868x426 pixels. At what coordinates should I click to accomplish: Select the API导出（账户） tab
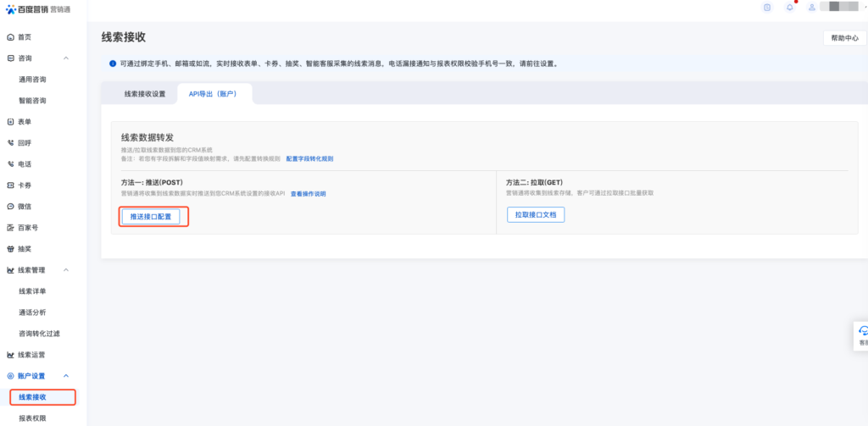[213, 94]
